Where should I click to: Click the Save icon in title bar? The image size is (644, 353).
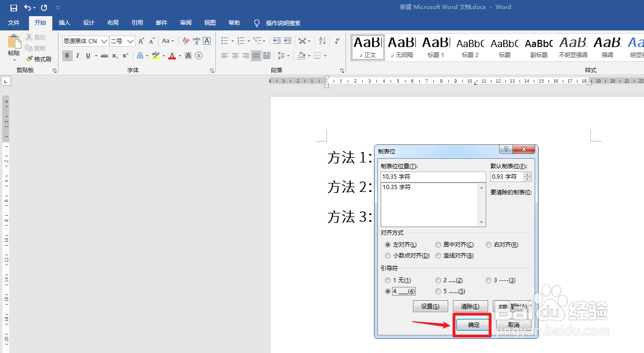[x=13, y=8]
